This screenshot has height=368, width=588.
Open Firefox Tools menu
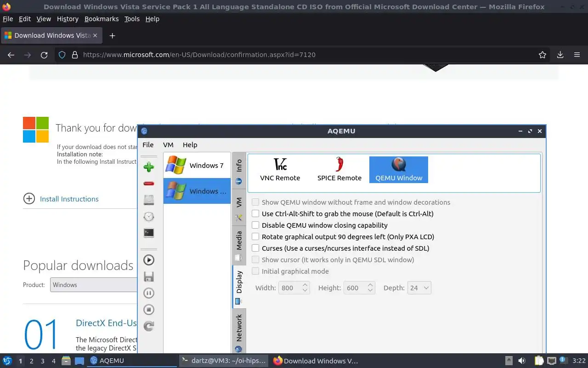[x=132, y=19]
